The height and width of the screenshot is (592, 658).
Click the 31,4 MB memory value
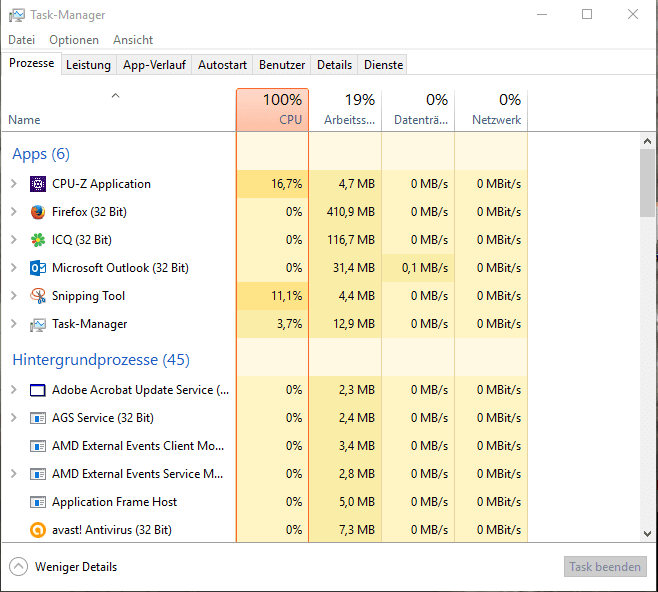(354, 268)
